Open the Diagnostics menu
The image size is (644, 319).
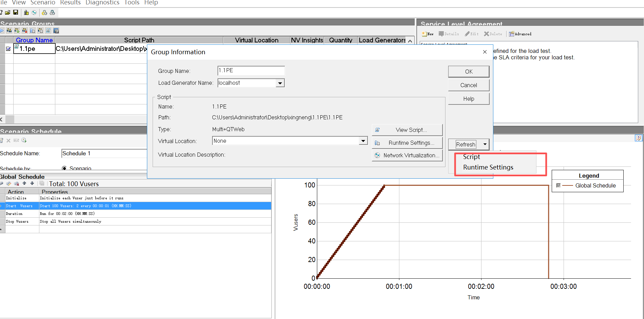pyautogui.click(x=102, y=3)
